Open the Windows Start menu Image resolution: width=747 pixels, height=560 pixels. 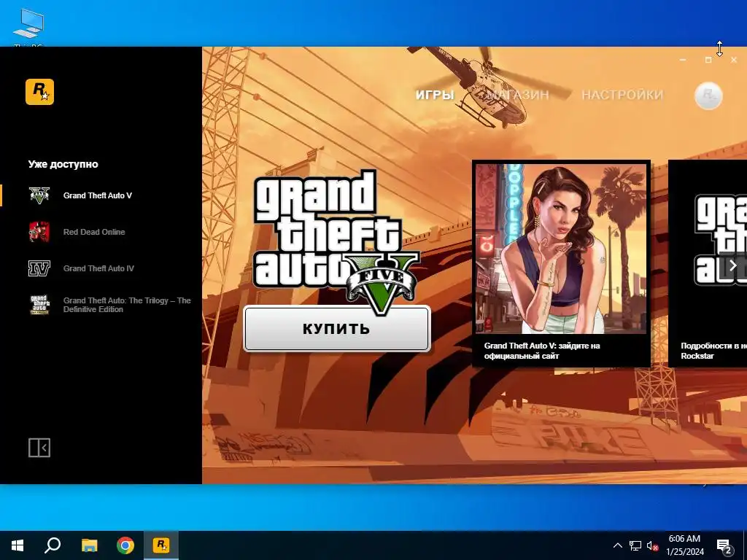tap(18, 545)
